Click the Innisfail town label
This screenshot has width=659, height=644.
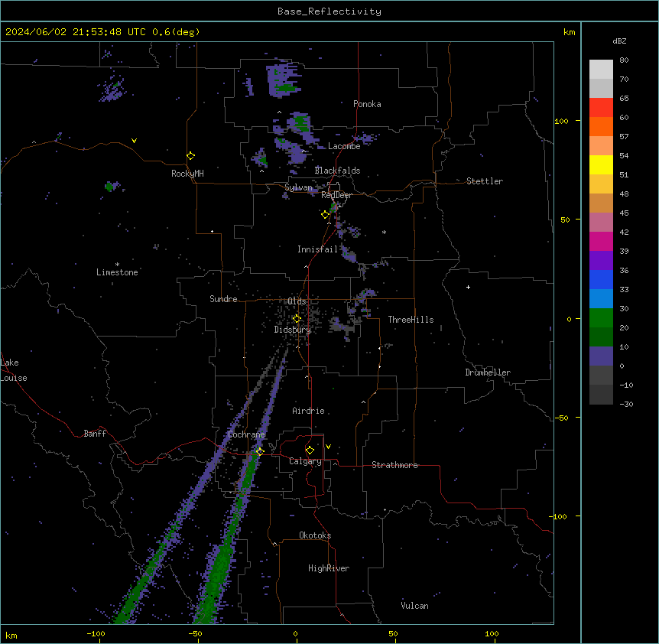coord(318,249)
